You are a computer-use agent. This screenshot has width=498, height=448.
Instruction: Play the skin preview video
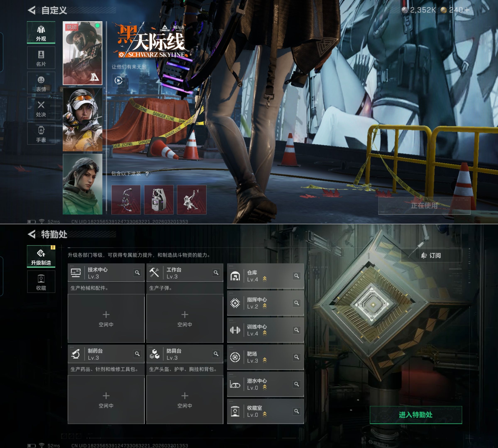[118, 80]
